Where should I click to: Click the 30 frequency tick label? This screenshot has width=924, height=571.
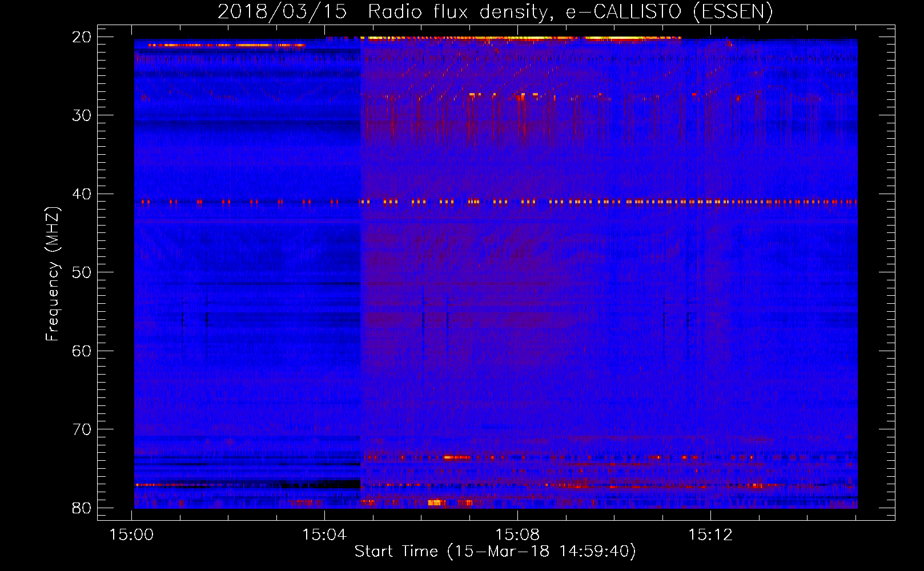(x=82, y=115)
